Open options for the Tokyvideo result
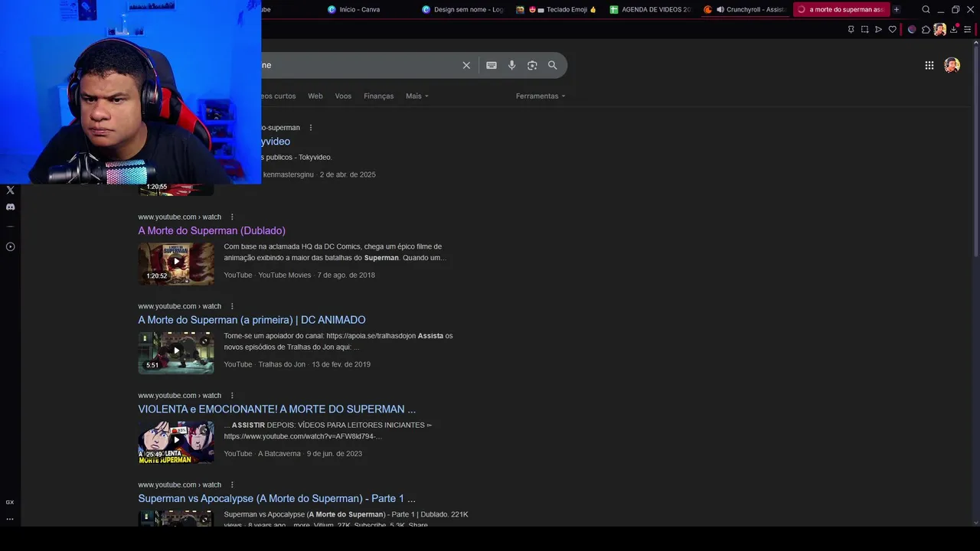Viewport: 980px width, 551px height. (x=310, y=128)
